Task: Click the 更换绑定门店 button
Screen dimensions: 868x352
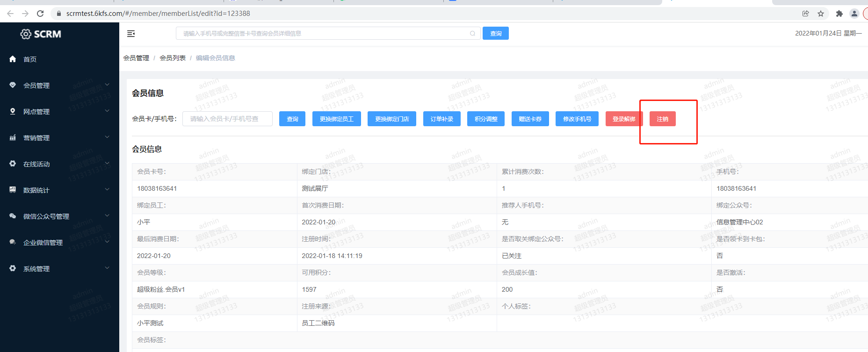Action: click(392, 119)
